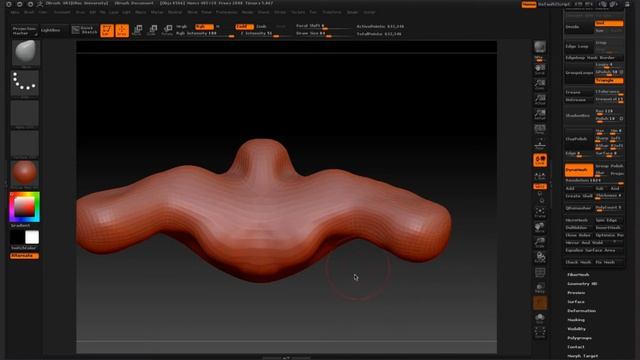The image size is (640, 360).
Task: Expand the Surface subpalette
Action: click(x=576, y=302)
